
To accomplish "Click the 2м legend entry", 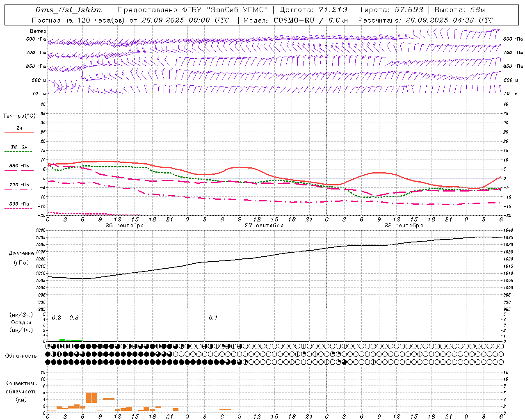I will pyautogui.click(x=19, y=128).
